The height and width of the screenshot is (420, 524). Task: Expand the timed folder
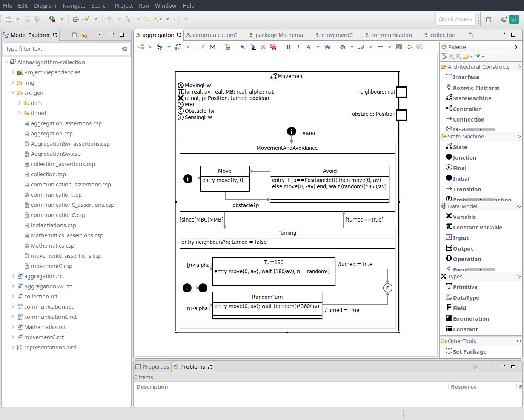tap(20, 113)
